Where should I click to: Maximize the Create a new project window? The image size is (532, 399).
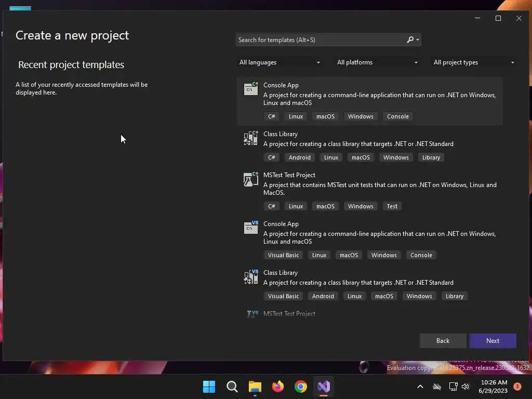pos(498,18)
